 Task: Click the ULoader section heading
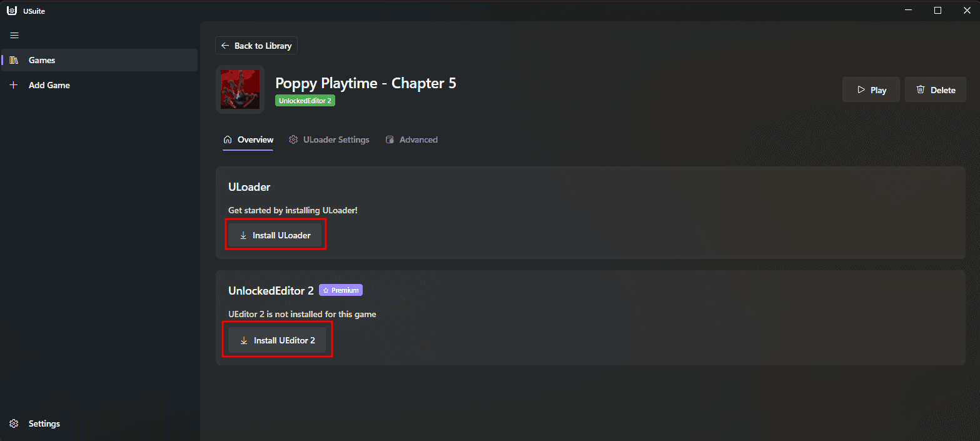[x=249, y=186]
